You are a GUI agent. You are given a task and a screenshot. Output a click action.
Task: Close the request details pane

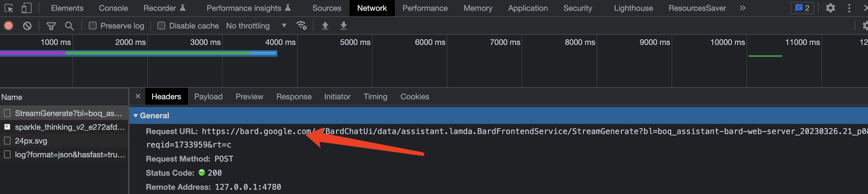(138, 96)
